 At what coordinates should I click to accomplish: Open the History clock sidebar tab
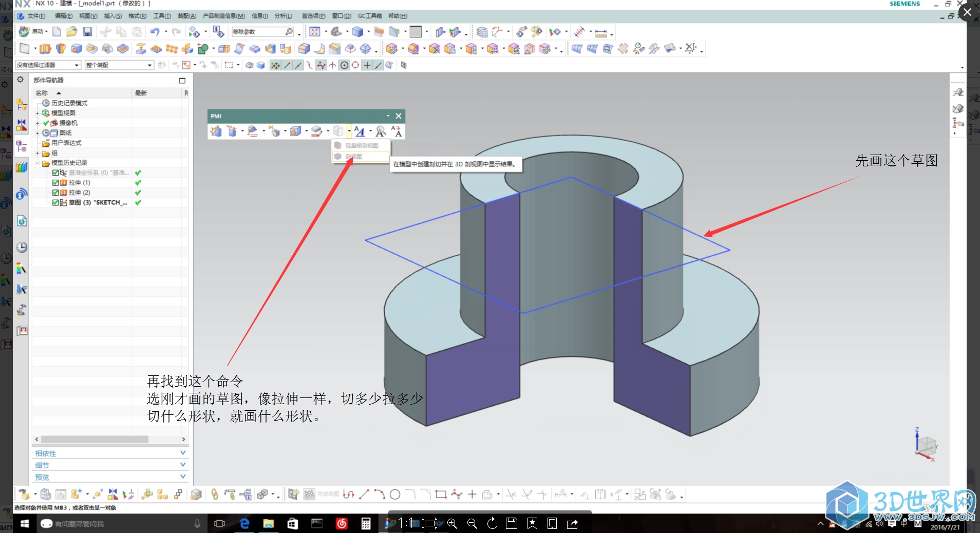22,248
